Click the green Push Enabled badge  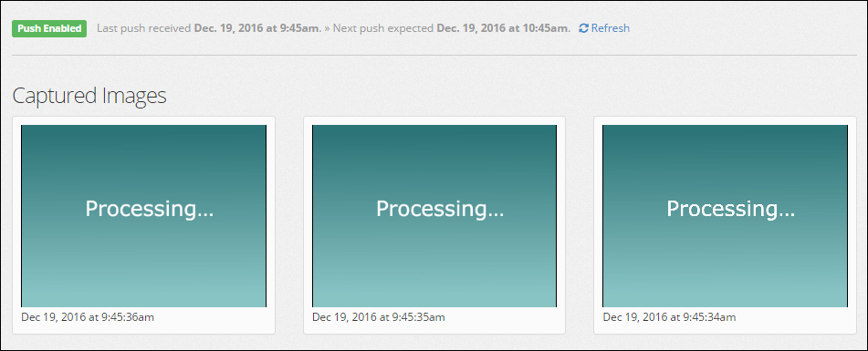[x=49, y=28]
